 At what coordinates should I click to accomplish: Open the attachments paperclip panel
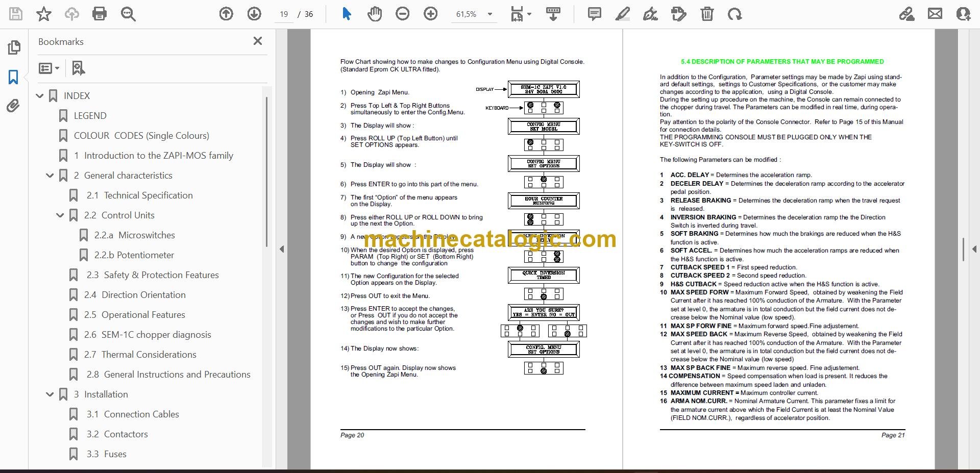[14, 106]
